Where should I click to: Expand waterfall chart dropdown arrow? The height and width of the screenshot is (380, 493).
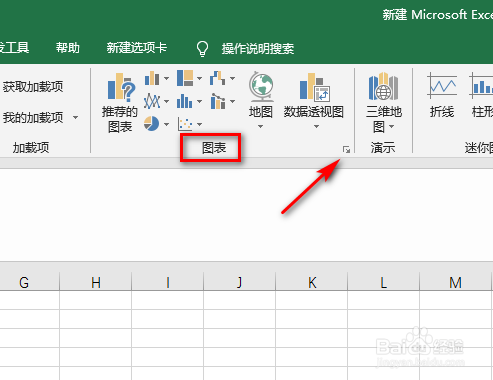click(x=232, y=79)
